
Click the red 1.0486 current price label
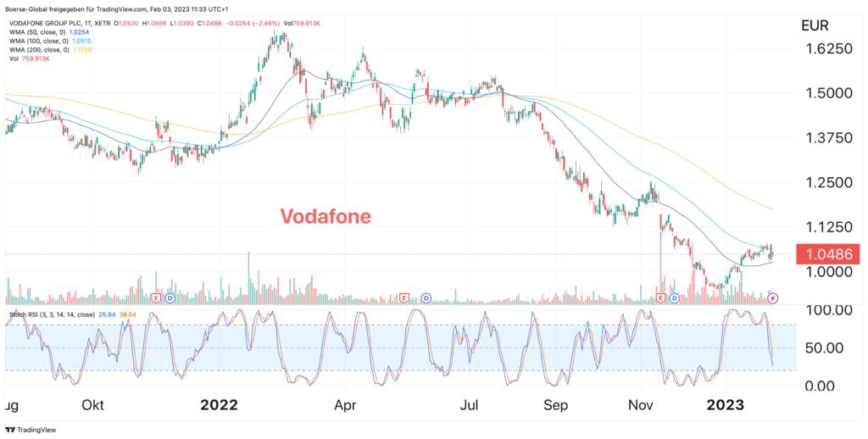(x=826, y=253)
